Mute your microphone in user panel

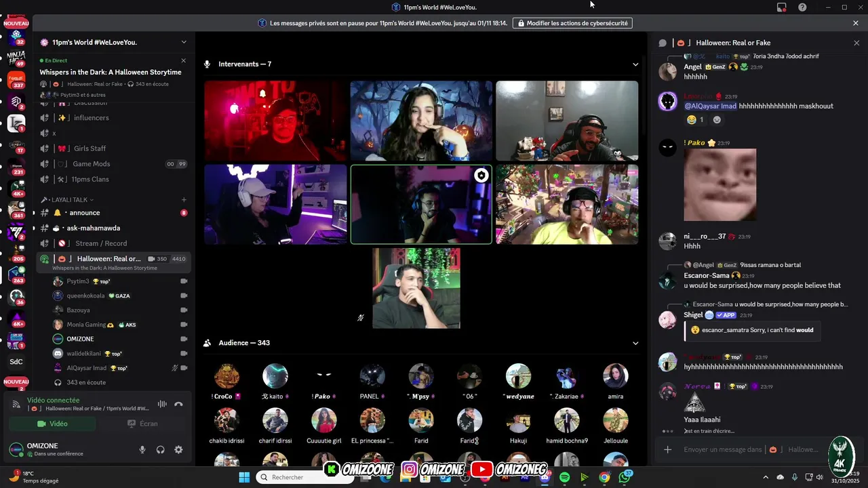[x=142, y=449]
